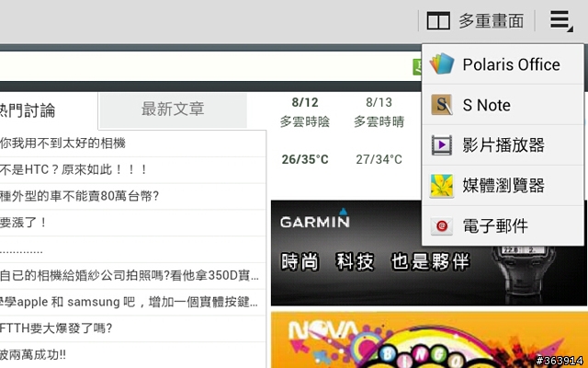Click the 媒體瀏覽器 flower icon
This screenshot has height=368, width=588.
click(x=441, y=186)
